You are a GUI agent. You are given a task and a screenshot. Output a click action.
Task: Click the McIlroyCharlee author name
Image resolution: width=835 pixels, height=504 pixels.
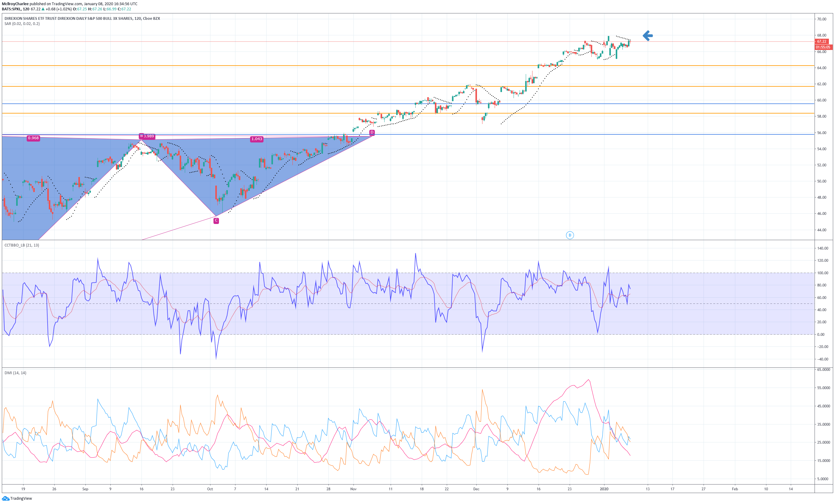pyautogui.click(x=15, y=4)
